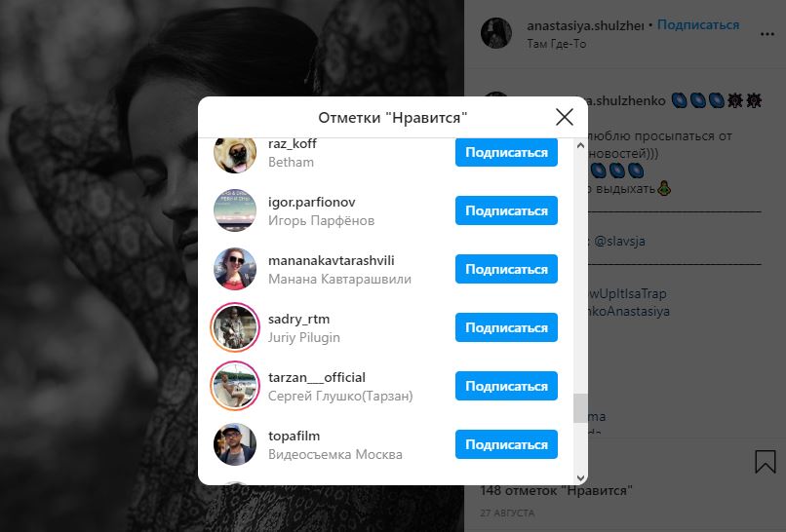Click the likes list scrollbar up arrow
786x532 pixels.
pyautogui.click(x=580, y=146)
